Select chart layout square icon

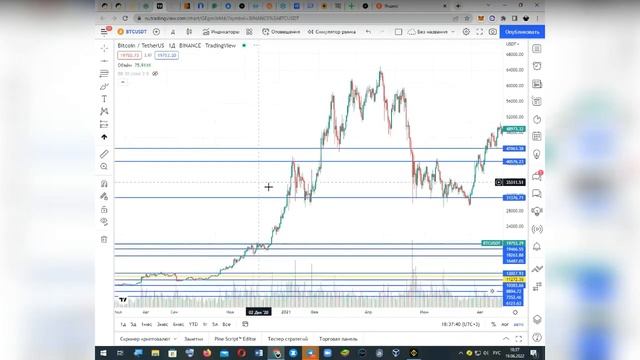[x=398, y=32]
